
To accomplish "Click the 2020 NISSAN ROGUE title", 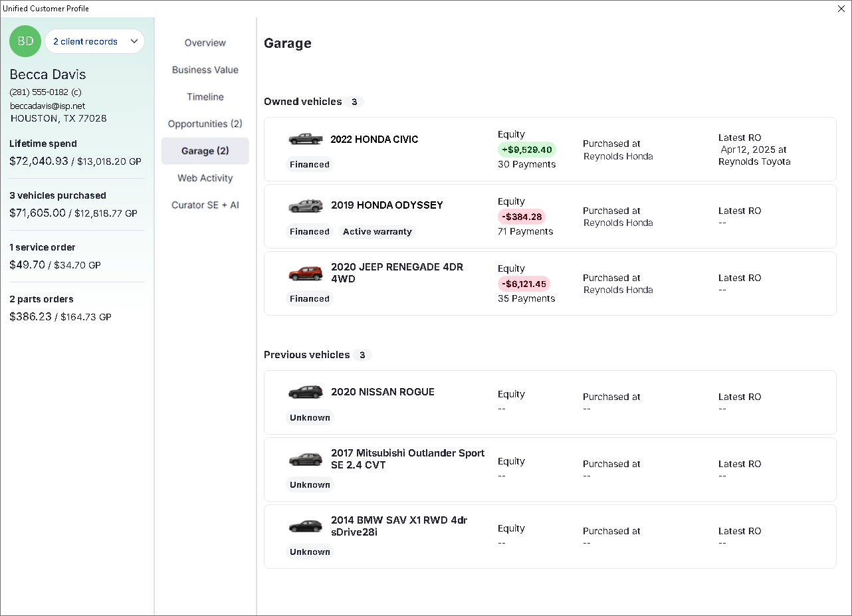I will (x=383, y=392).
